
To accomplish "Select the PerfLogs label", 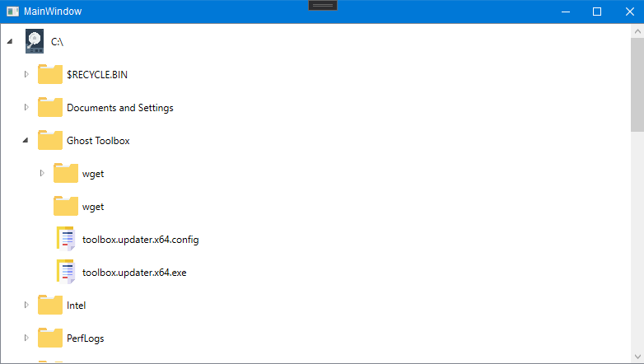I will [x=86, y=338].
